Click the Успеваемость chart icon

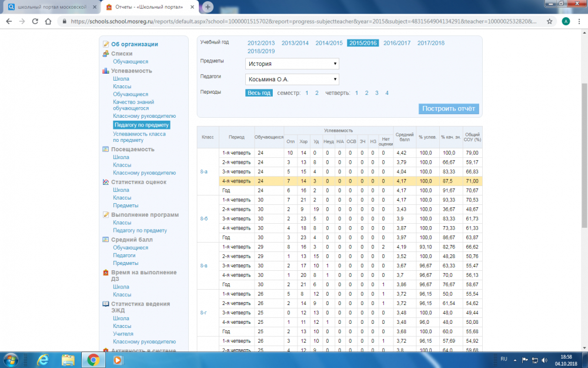[106, 71]
